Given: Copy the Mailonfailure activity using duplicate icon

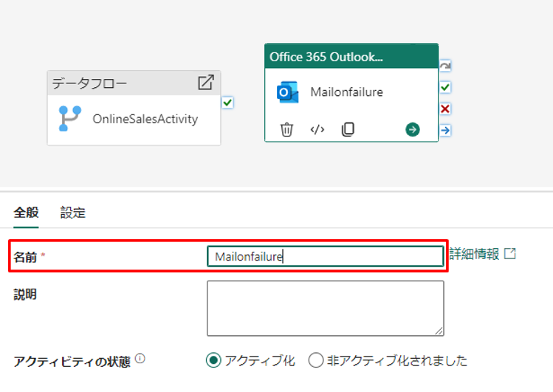Looking at the screenshot, I should tap(348, 130).
